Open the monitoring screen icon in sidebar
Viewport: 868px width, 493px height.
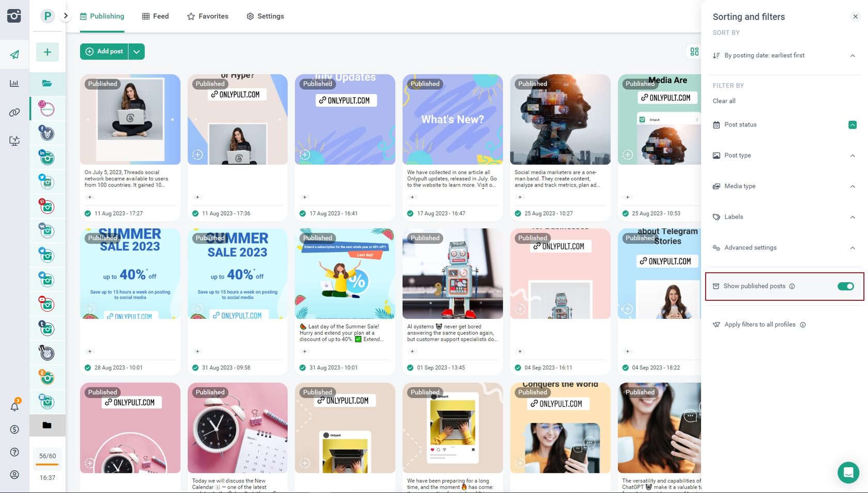(x=14, y=141)
